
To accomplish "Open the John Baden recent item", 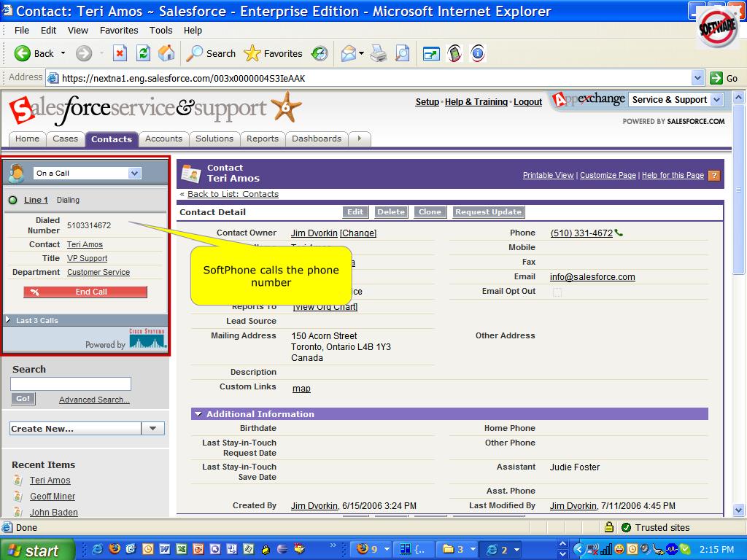I will (54, 513).
